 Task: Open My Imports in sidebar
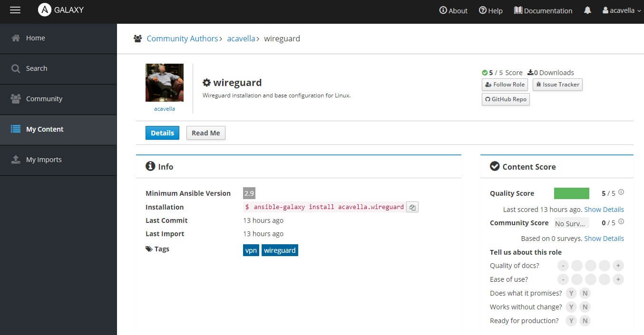point(58,160)
